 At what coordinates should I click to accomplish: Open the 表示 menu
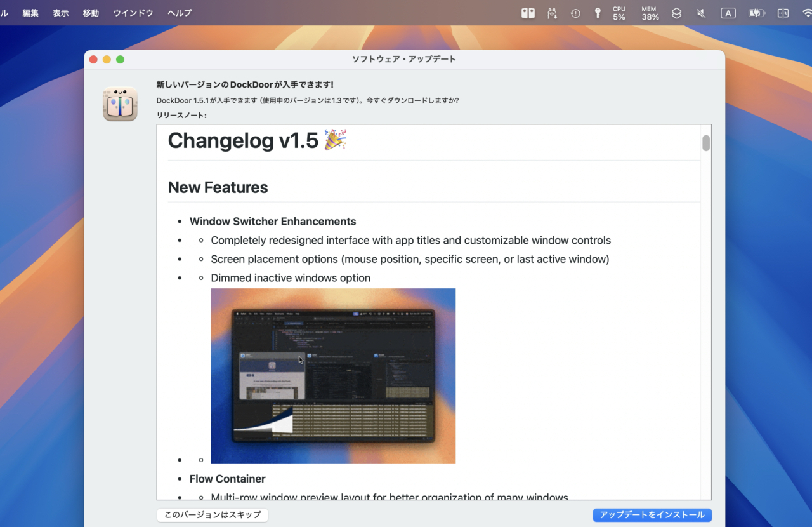point(61,13)
